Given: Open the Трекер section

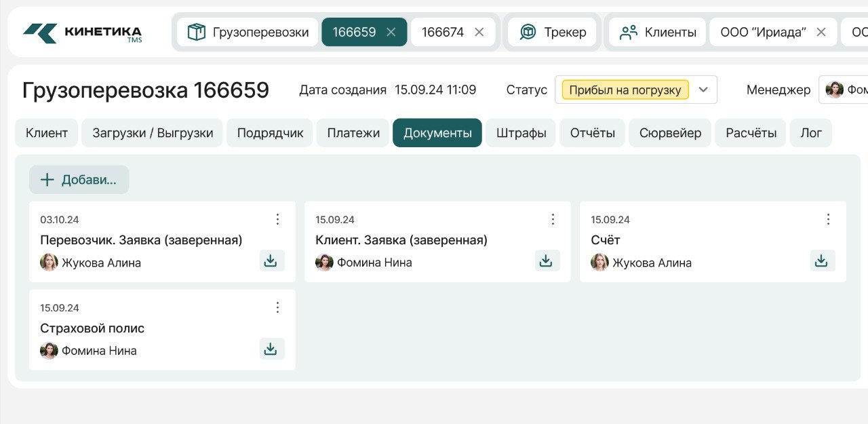Looking at the screenshot, I should [x=552, y=32].
